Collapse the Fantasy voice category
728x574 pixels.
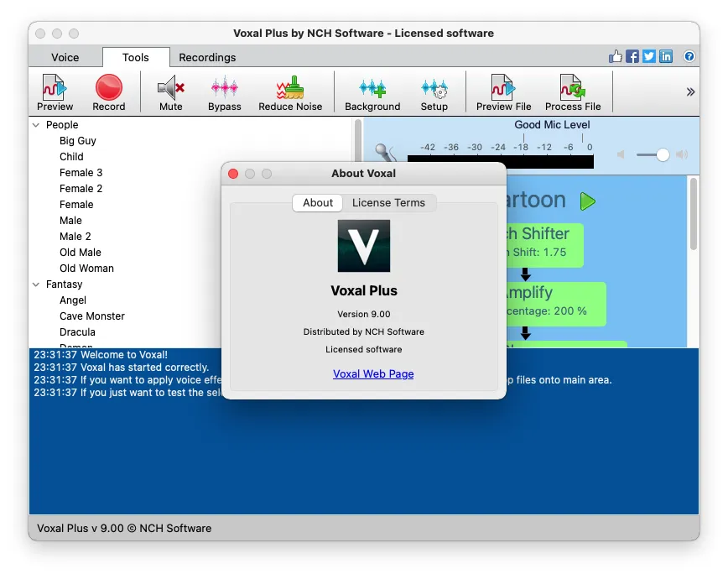36,284
